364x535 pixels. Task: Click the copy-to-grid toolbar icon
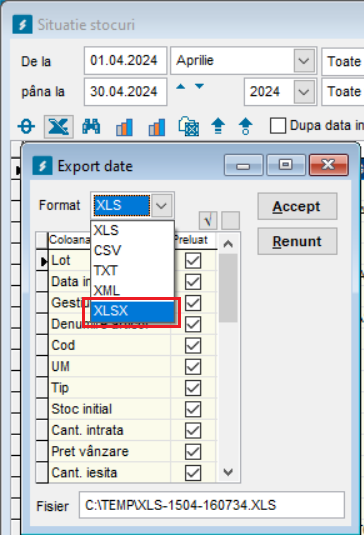point(189,127)
